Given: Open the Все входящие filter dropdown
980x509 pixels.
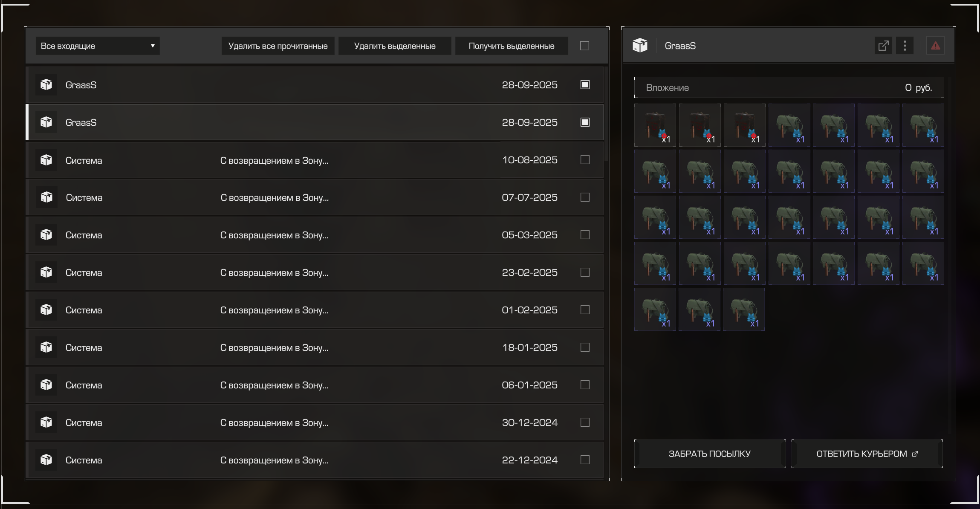Looking at the screenshot, I should coord(97,46).
